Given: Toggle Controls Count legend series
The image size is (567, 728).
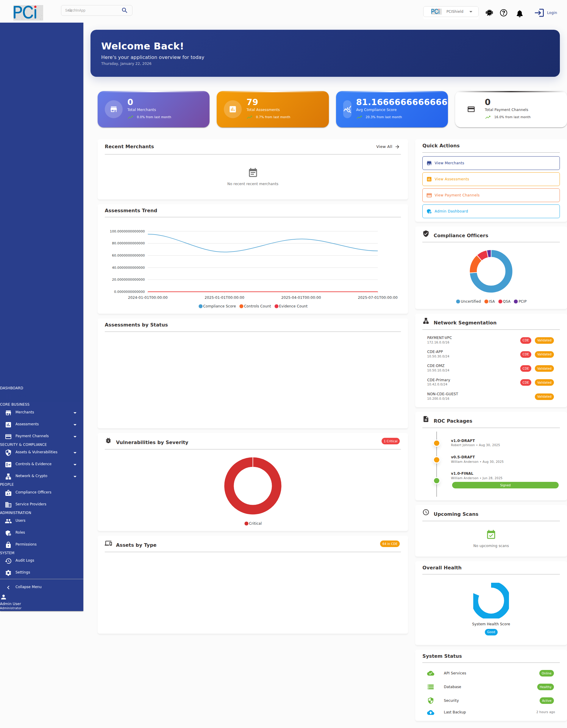Looking at the screenshot, I should point(255,306).
